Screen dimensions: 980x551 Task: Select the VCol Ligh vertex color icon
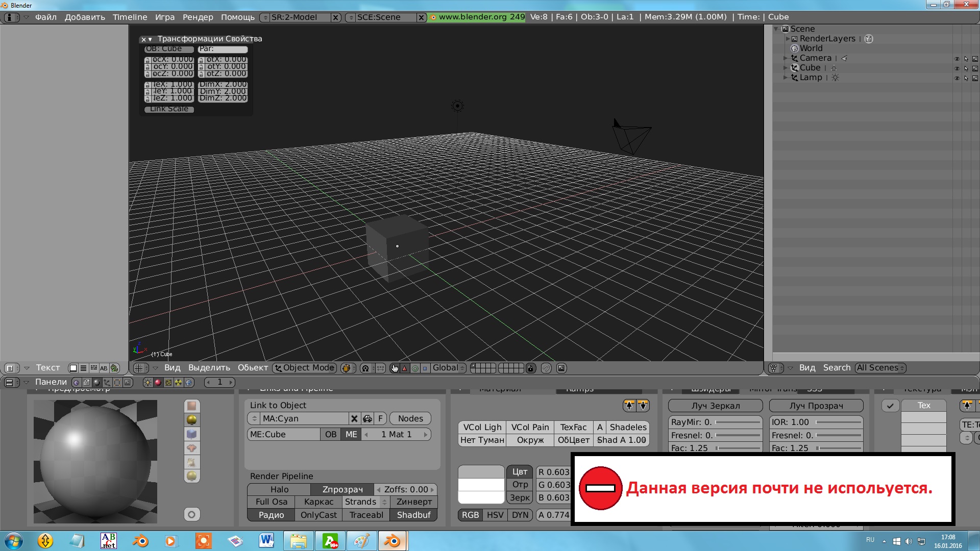pos(482,427)
